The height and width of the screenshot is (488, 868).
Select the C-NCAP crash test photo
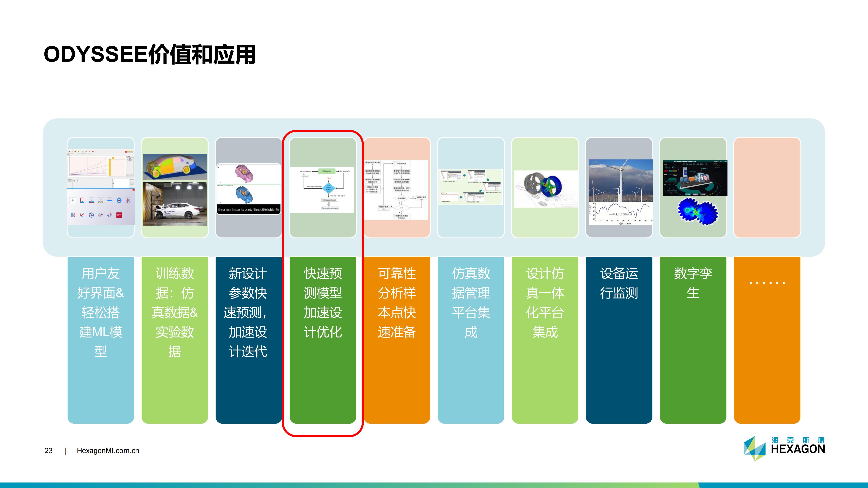click(175, 204)
